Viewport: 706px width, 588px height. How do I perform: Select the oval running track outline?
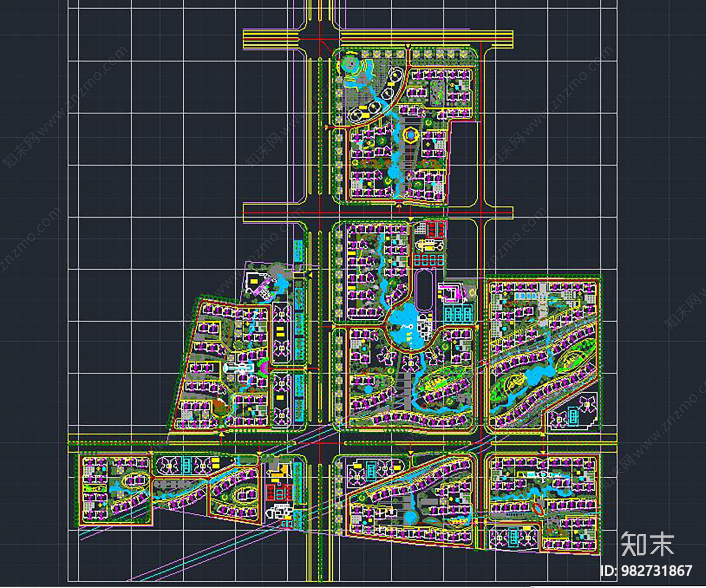coord(424,291)
